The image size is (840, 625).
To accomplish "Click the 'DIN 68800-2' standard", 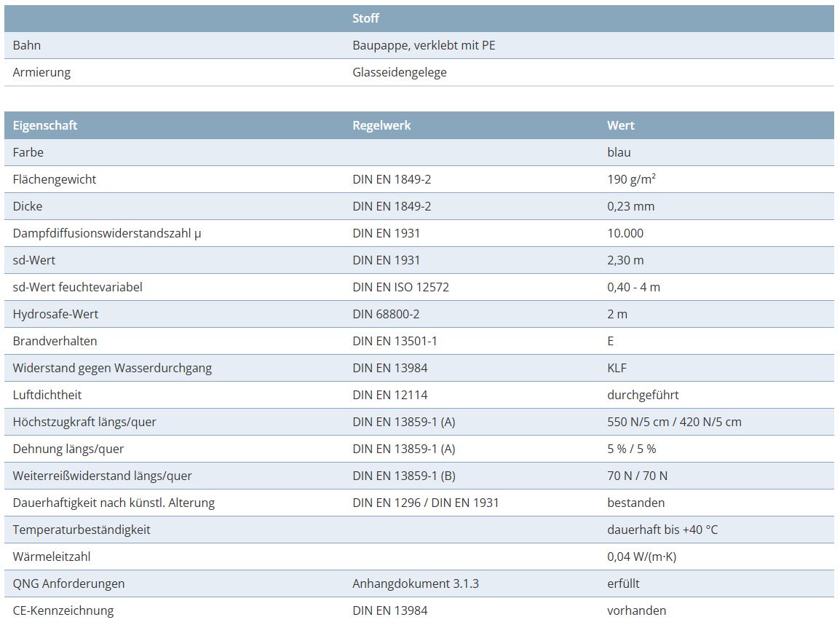I will (x=386, y=314).
